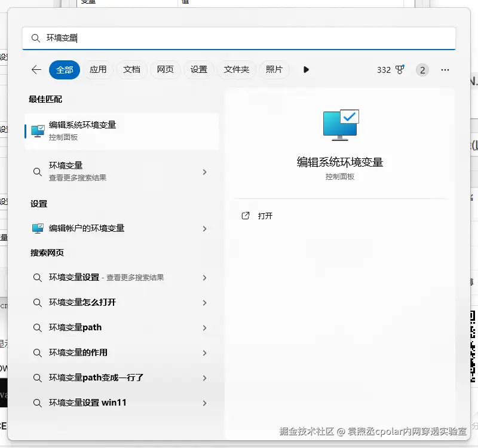Click search icon beside 环境变量path
Screen dimensions: 478x448
coord(37,327)
